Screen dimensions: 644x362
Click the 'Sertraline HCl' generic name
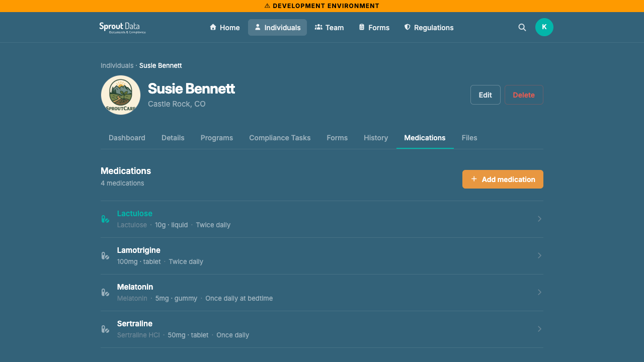coord(138,335)
